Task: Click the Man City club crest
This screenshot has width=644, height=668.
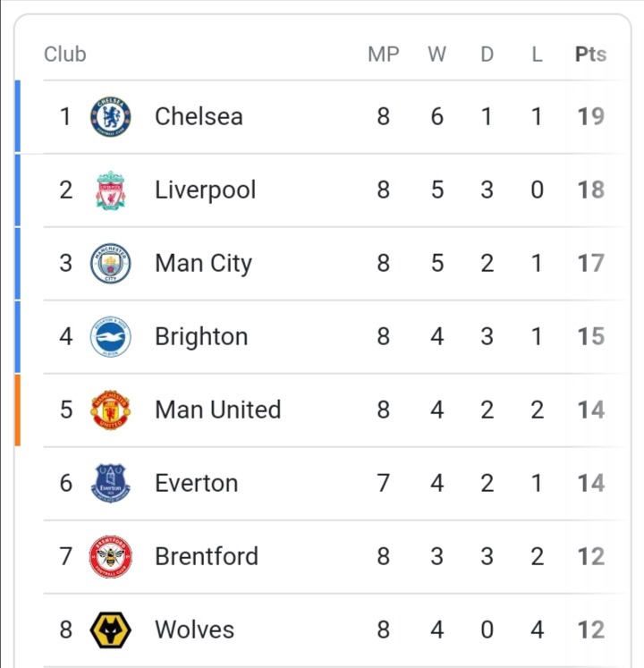Action: coord(110,263)
